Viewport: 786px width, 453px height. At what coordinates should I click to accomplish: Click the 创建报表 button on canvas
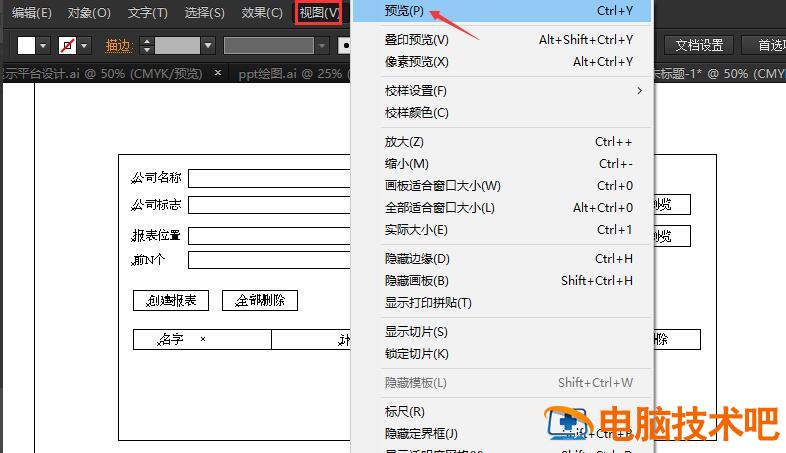coord(171,300)
